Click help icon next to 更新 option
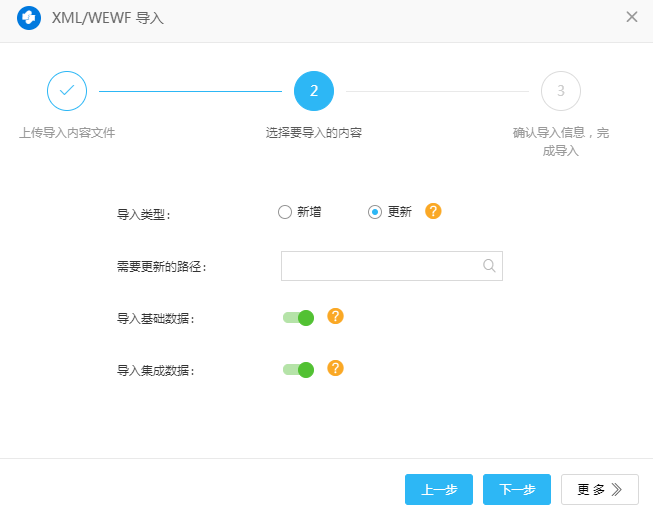 [433, 211]
